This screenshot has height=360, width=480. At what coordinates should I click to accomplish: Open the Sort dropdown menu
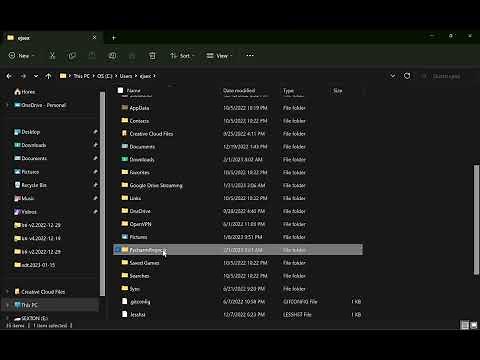coord(182,56)
